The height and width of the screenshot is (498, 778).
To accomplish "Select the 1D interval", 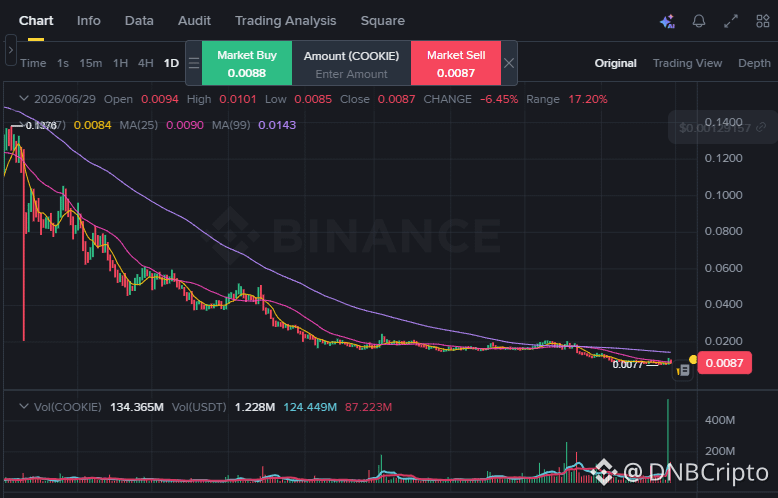I will point(171,63).
